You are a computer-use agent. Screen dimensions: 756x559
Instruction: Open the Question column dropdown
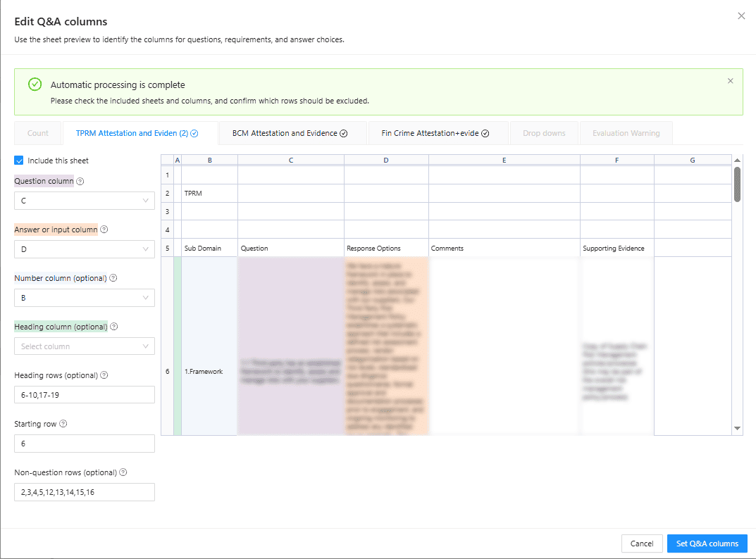[84, 201]
